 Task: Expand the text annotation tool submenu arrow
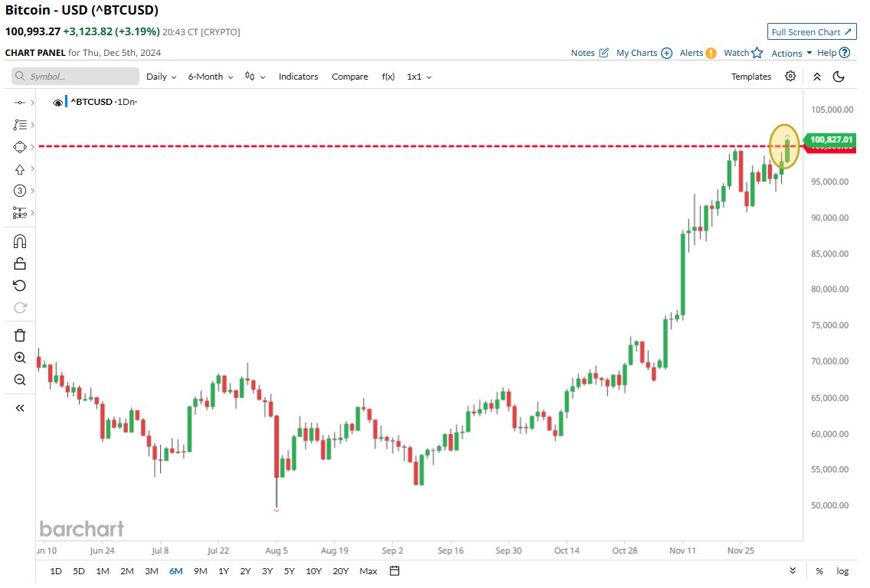coord(33,125)
